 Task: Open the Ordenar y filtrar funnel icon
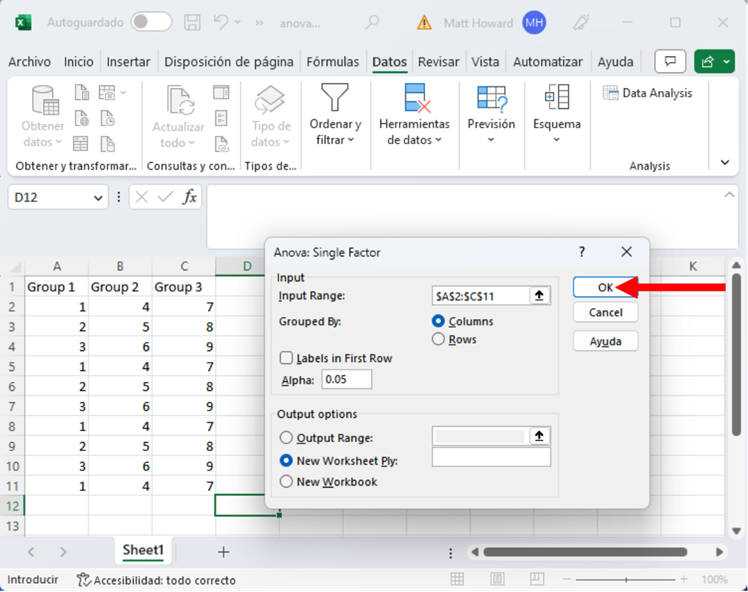pos(334,99)
